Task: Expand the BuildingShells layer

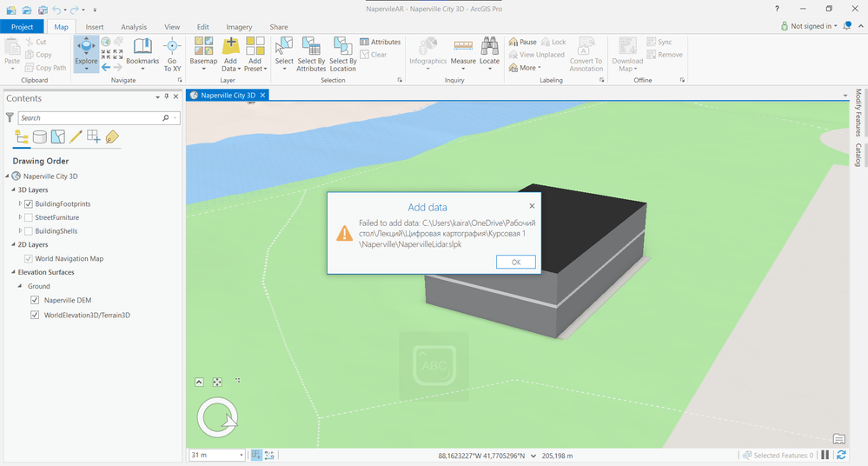Action: pos(21,231)
